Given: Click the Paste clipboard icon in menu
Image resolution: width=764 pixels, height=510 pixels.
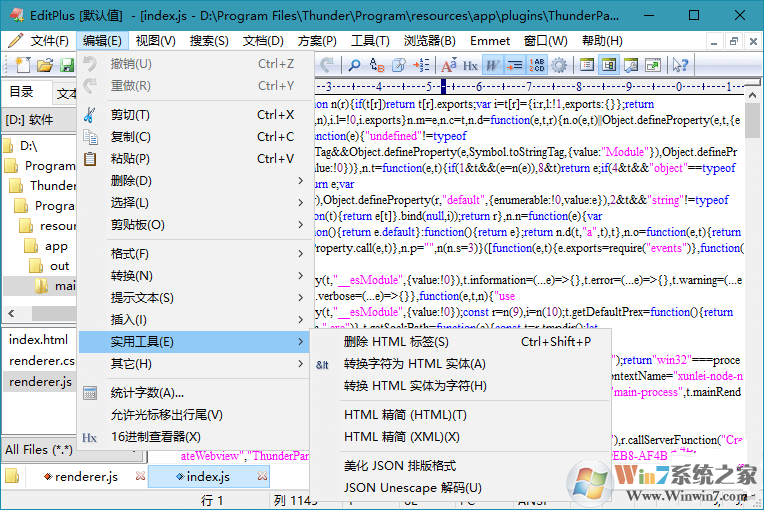Looking at the screenshot, I should [x=90, y=159].
